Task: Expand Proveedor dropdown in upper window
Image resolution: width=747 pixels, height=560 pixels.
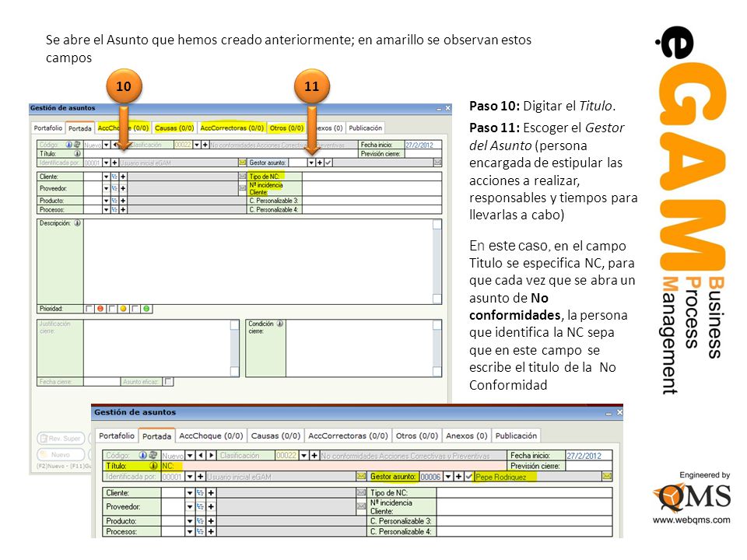Action: click(107, 188)
